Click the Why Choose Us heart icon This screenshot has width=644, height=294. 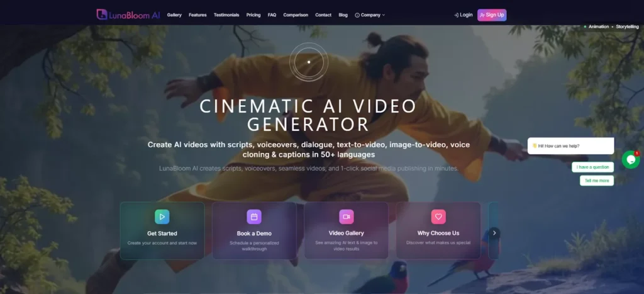click(x=438, y=217)
